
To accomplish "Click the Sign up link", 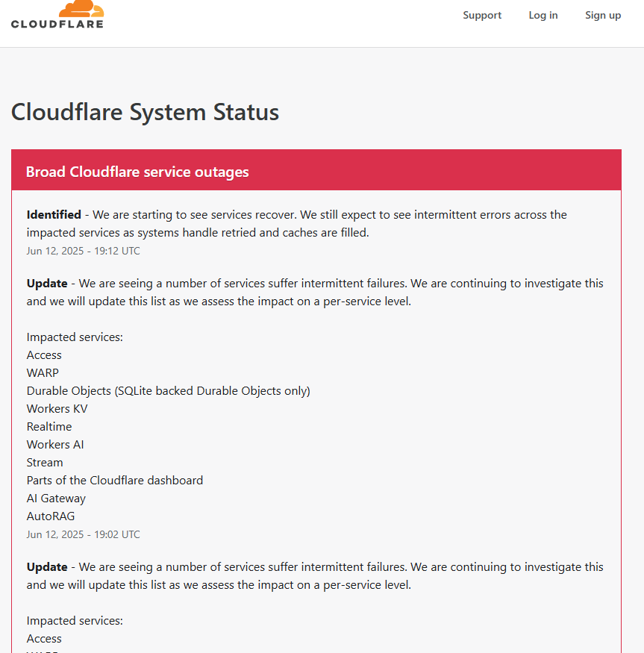I will (603, 16).
